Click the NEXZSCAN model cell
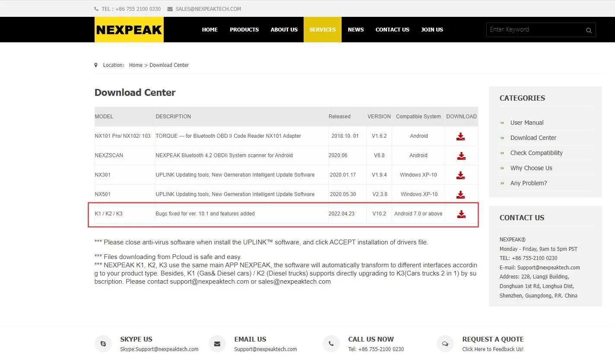Image resolution: width=615 pixels, height=364 pixels. coord(109,155)
